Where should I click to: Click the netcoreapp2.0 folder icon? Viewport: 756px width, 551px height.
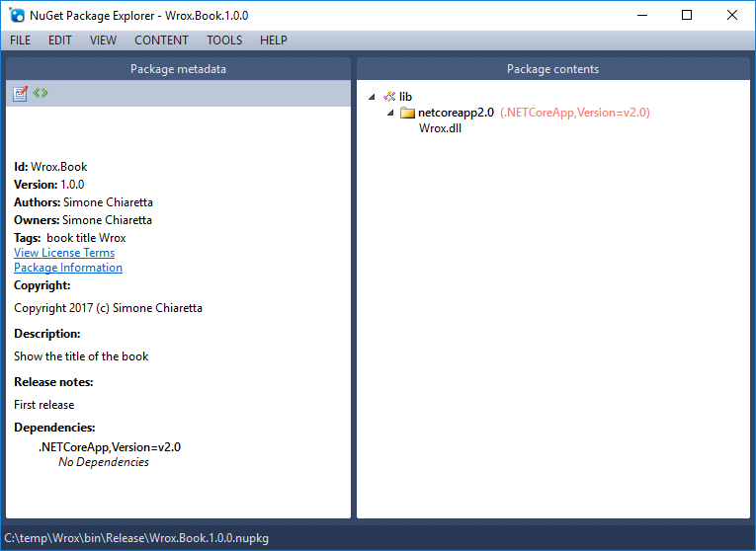(x=408, y=113)
